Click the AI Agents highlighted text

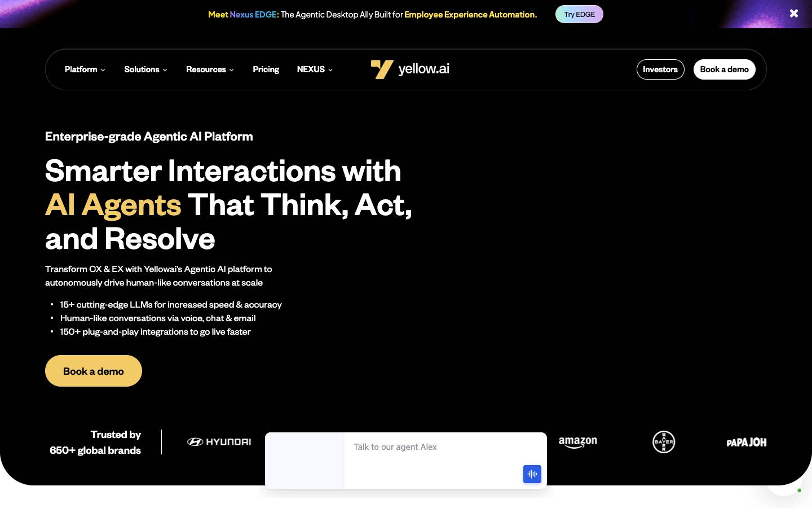pyautogui.click(x=113, y=204)
